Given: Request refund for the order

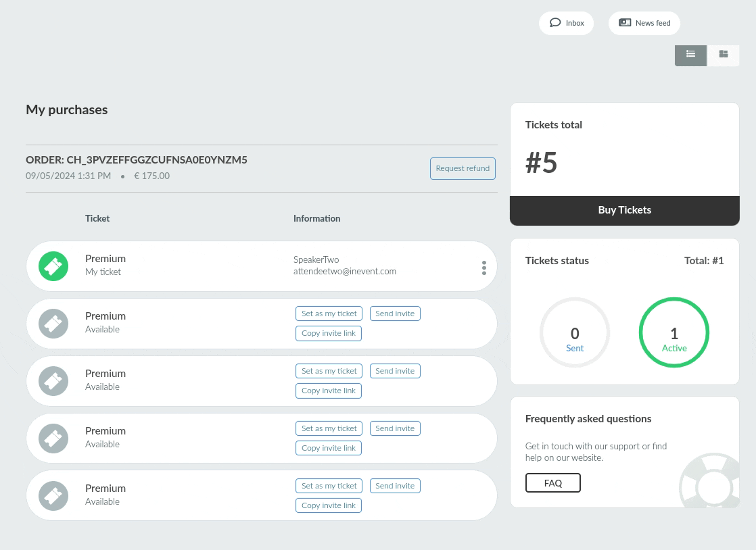Looking at the screenshot, I should [463, 169].
